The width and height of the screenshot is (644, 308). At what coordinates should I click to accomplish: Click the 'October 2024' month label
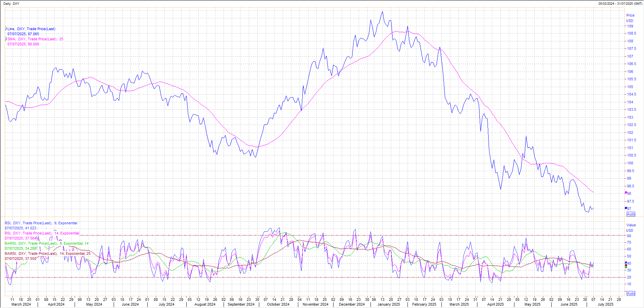coord(278,304)
